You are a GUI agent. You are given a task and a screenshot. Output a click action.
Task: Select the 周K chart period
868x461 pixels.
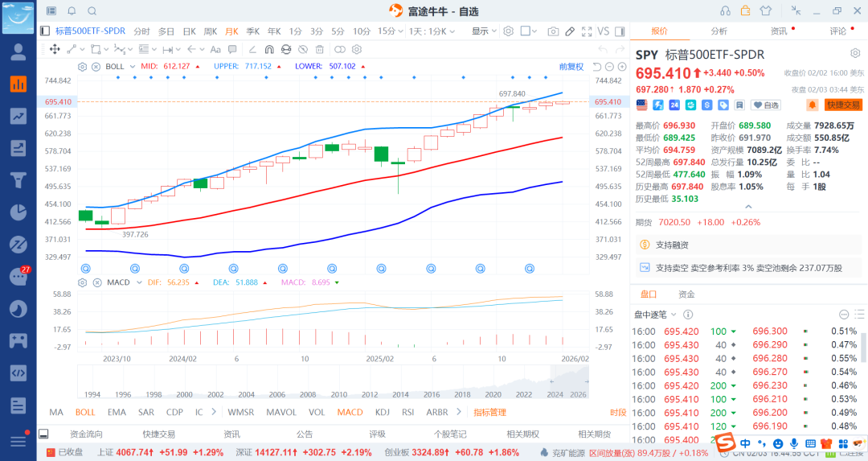(x=211, y=31)
